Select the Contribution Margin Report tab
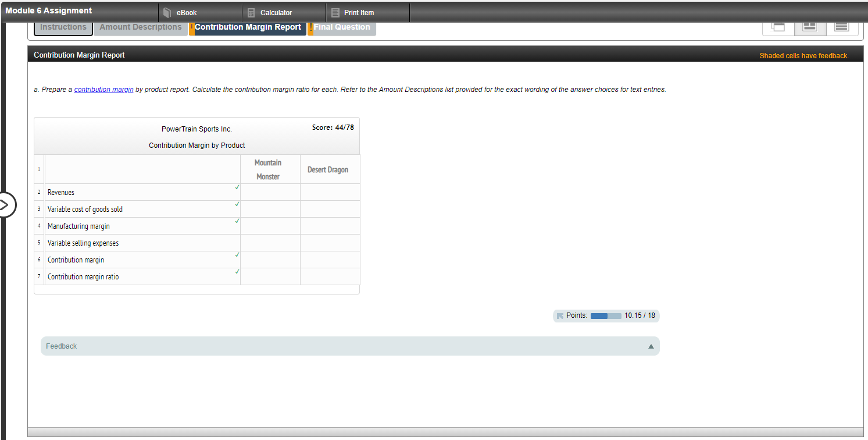 (x=248, y=27)
